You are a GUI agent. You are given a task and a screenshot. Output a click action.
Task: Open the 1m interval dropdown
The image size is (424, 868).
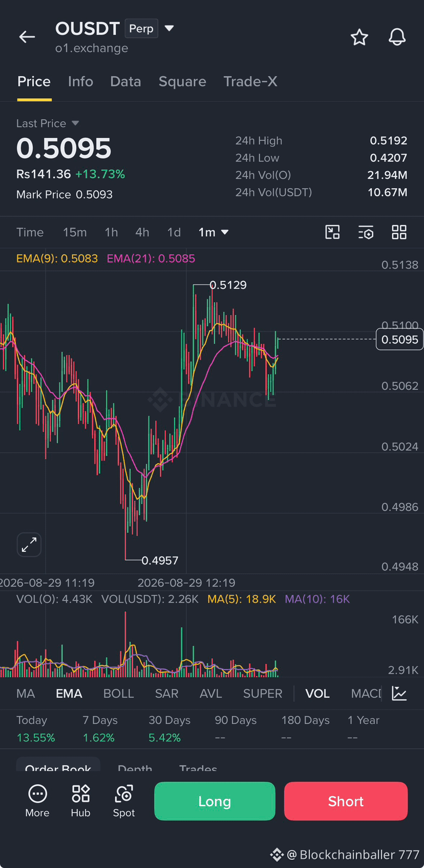pyautogui.click(x=214, y=232)
